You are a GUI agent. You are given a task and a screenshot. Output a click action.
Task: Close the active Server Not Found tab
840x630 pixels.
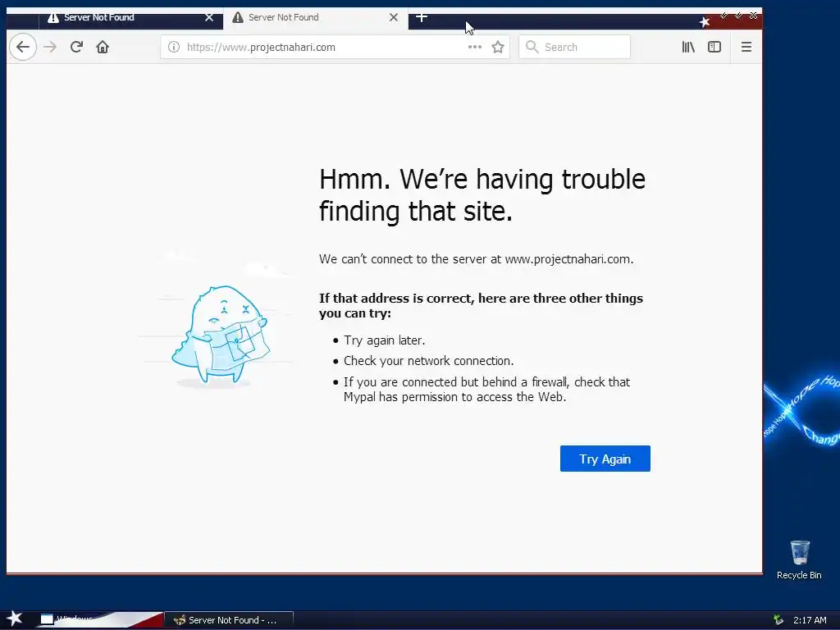point(394,18)
